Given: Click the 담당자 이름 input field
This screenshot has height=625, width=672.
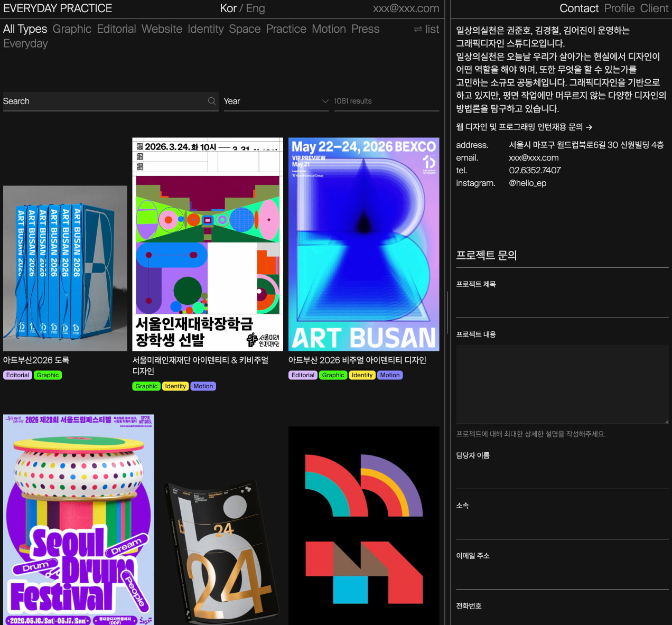Looking at the screenshot, I should [x=562, y=475].
